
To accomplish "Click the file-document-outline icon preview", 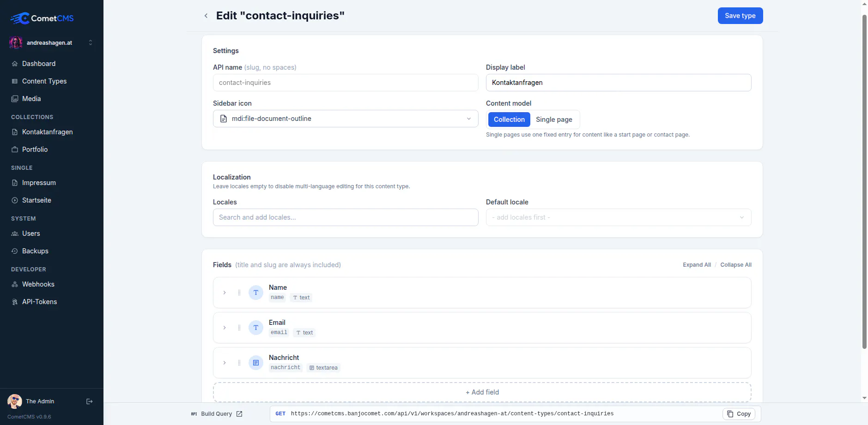I will 224,119.
